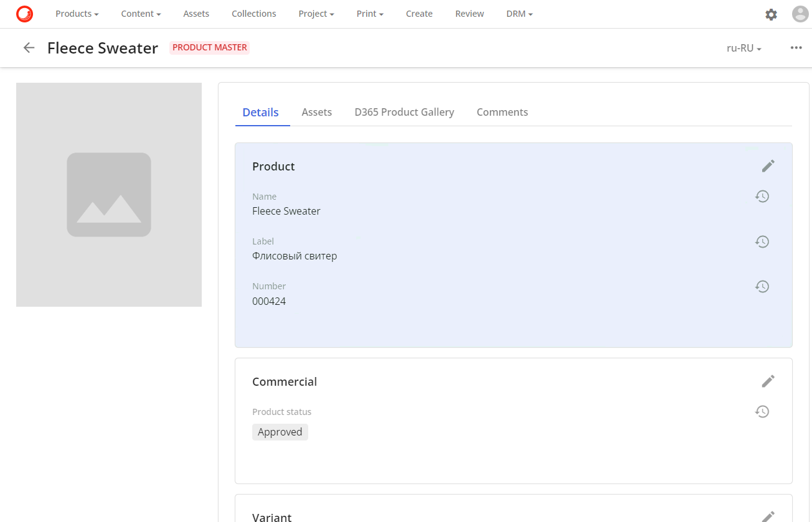Viewport: 812px width, 522px height.
Task: Open the user profile avatar
Action: [x=800, y=14]
